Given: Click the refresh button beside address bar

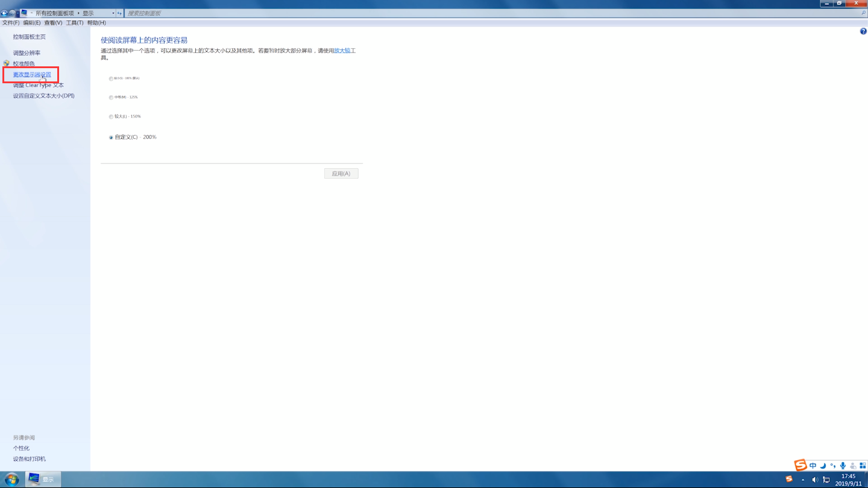Looking at the screenshot, I should (x=119, y=13).
